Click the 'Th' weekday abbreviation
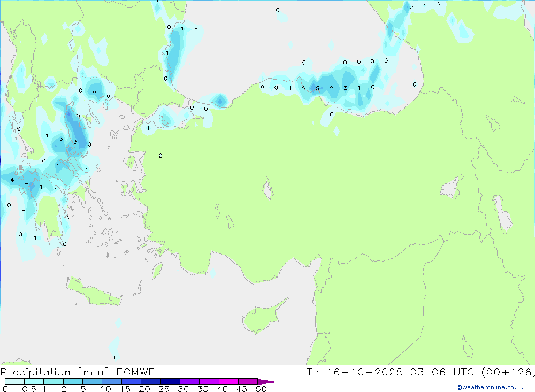 tap(312, 372)
